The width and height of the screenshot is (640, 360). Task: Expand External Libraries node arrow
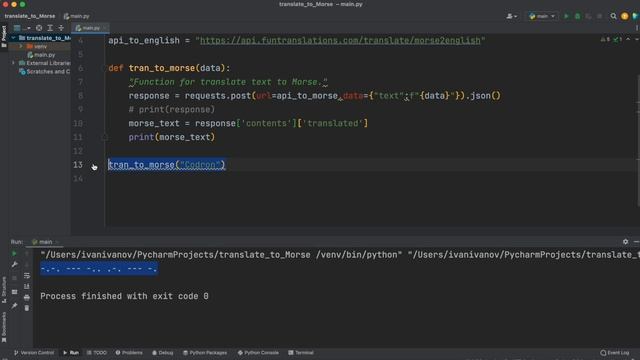(x=13, y=63)
